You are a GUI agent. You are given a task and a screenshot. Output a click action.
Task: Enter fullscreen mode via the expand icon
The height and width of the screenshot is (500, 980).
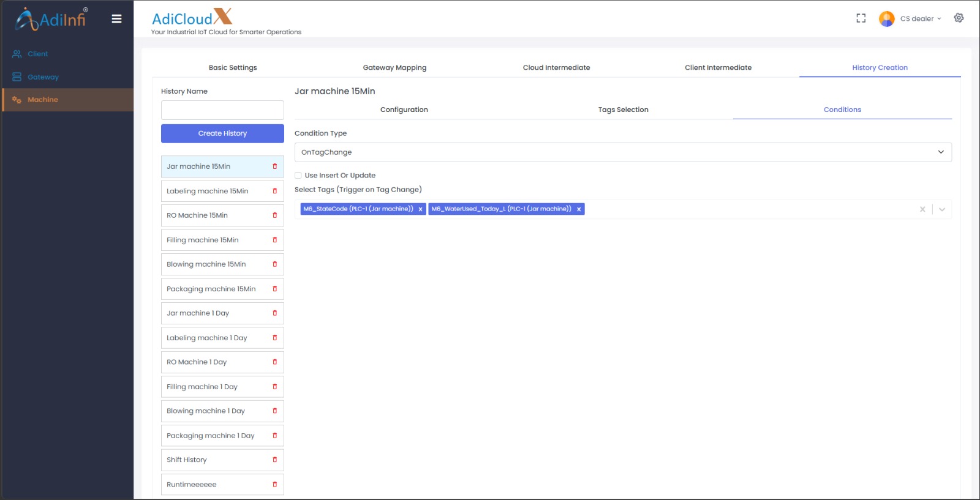point(861,18)
